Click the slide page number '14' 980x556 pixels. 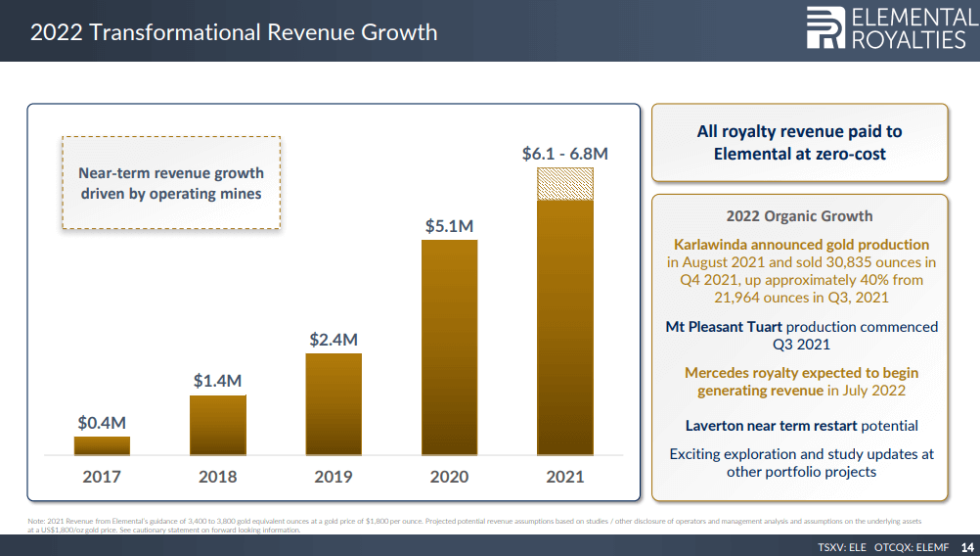(x=967, y=547)
